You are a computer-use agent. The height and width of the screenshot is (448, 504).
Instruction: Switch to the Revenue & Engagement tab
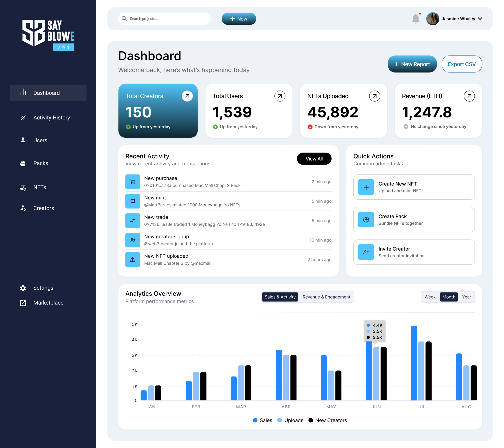(326, 297)
